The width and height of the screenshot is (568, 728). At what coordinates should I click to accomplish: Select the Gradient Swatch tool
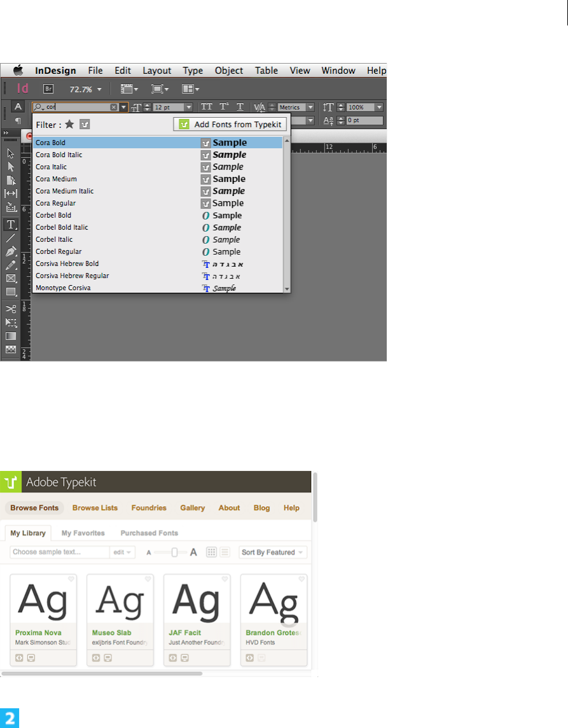click(x=11, y=336)
